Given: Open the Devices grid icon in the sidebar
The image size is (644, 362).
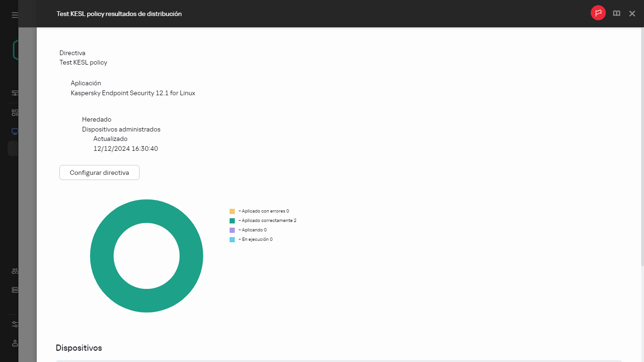Looking at the screenshot, I should pos(15,112).
